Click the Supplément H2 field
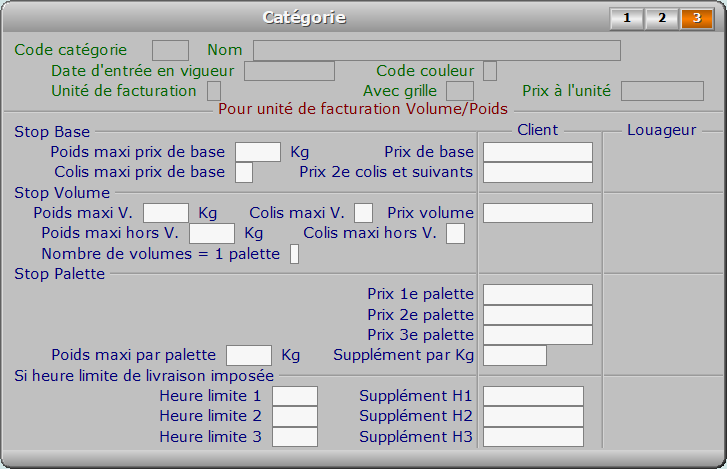 533,416
